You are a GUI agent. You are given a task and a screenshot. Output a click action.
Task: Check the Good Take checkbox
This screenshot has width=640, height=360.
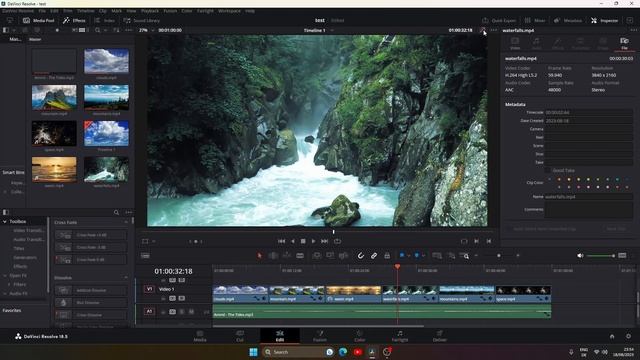548,170
